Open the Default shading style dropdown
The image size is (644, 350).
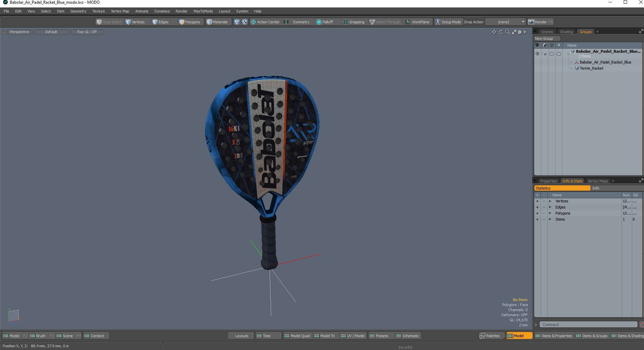point(51,32)
